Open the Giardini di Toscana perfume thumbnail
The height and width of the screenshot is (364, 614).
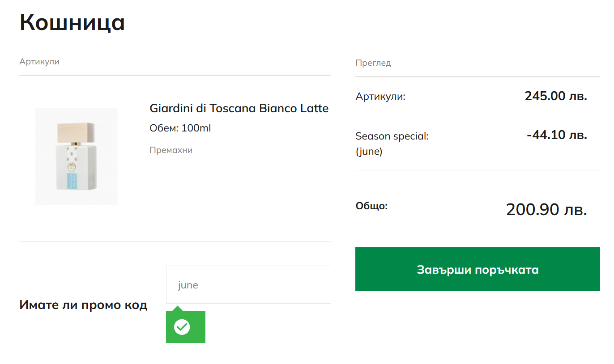[76, 156]
